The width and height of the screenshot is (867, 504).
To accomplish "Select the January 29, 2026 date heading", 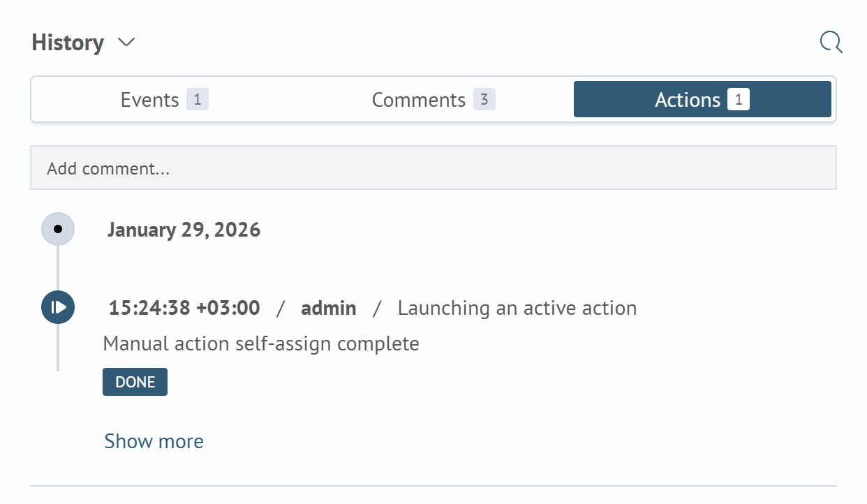I will [x=184, y=229].
